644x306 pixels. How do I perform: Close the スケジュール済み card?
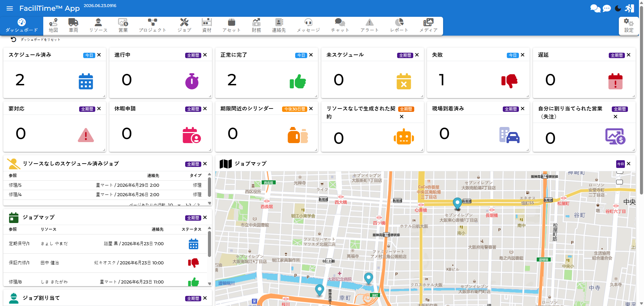99,55
